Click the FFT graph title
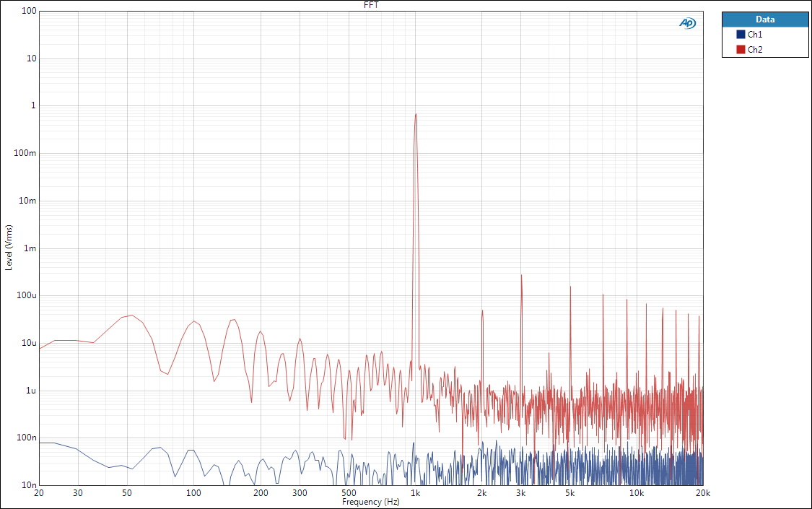Viewport: 812px width, 509px height. [370, 5]
